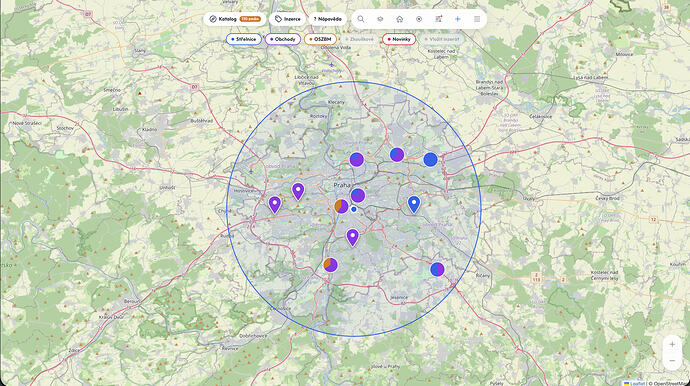Open the orange-purple cluster in southern Prague
This screenshot has width=690, height=386.
pos(330,265)
